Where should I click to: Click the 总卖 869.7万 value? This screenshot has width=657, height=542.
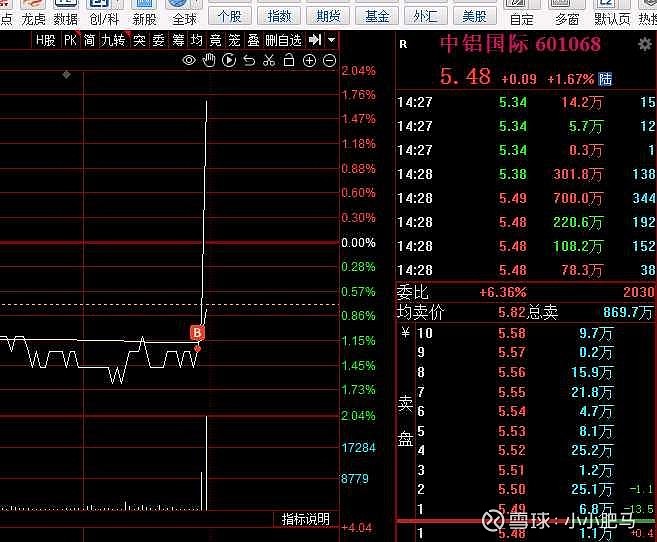(628, 312)
